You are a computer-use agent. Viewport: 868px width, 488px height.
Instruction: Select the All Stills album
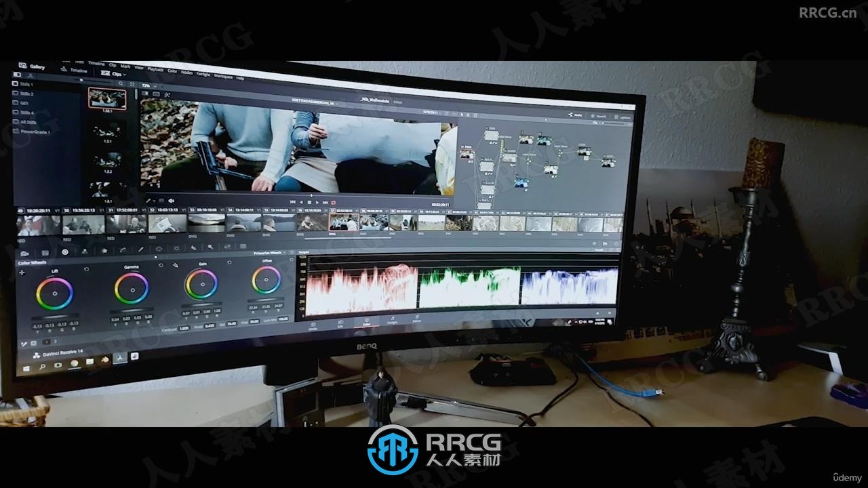[x=24, y=122]
